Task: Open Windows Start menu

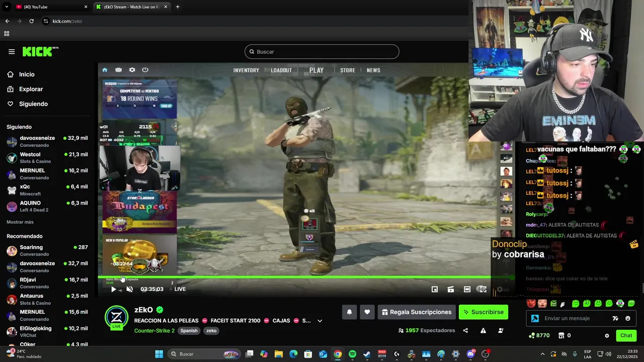Action: [x=159, y=354]
